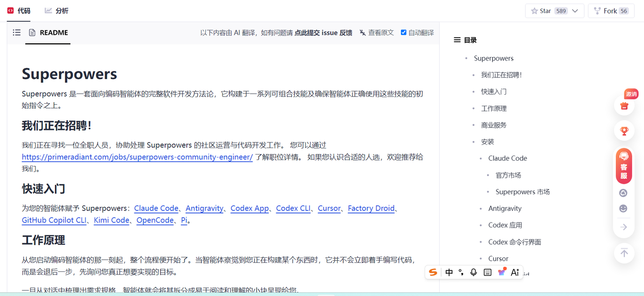Jump to 工作原理 in the outline
644x296 pixels.
(x=494, y=108)
